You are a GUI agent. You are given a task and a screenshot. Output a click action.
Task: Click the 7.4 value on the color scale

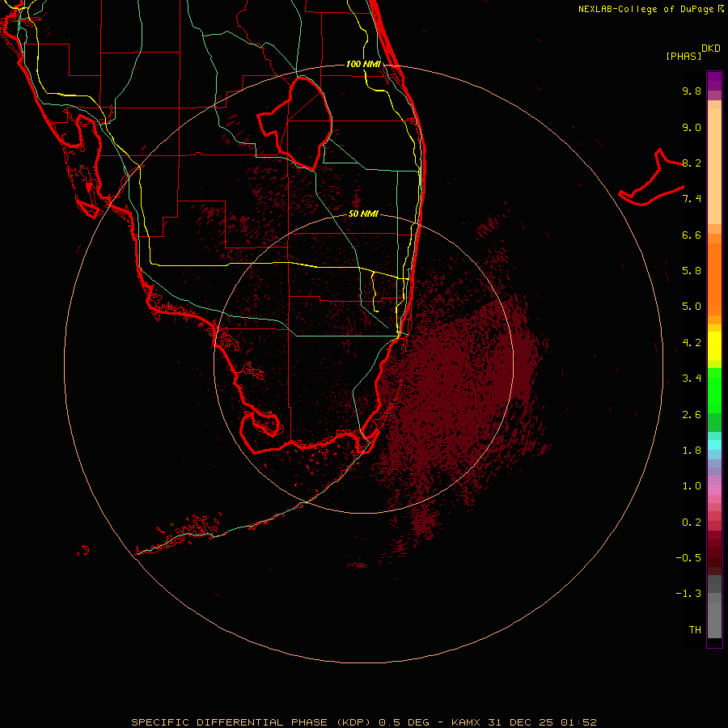click(692, 199)
